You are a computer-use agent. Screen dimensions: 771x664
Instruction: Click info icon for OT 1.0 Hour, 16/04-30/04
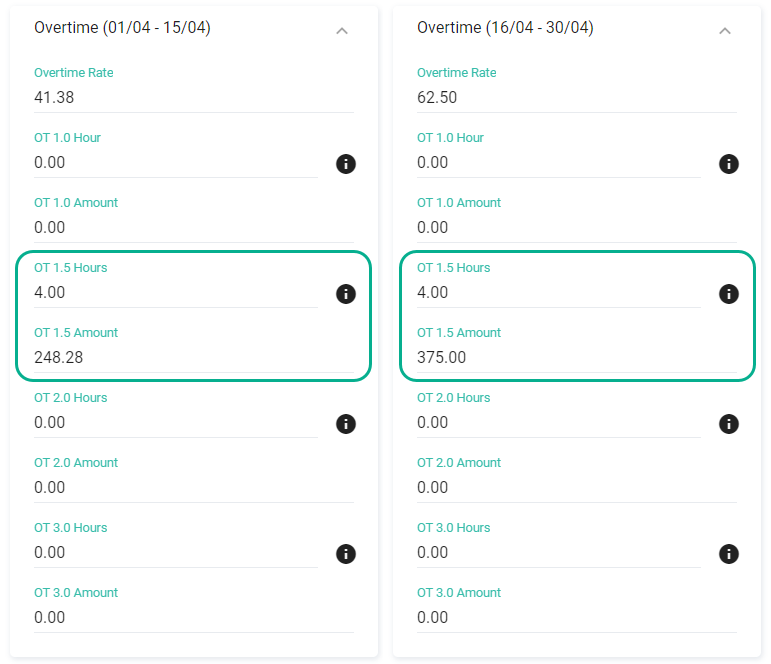coord(729,164)
